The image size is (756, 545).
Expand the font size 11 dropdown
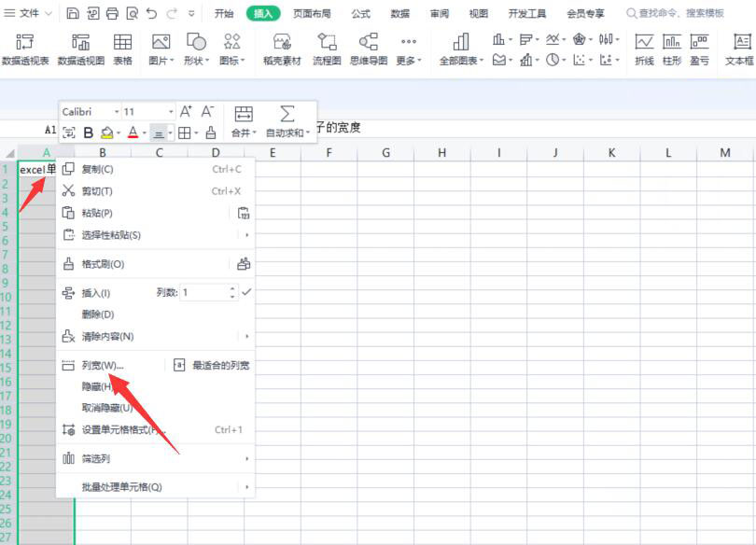[170, 111]
